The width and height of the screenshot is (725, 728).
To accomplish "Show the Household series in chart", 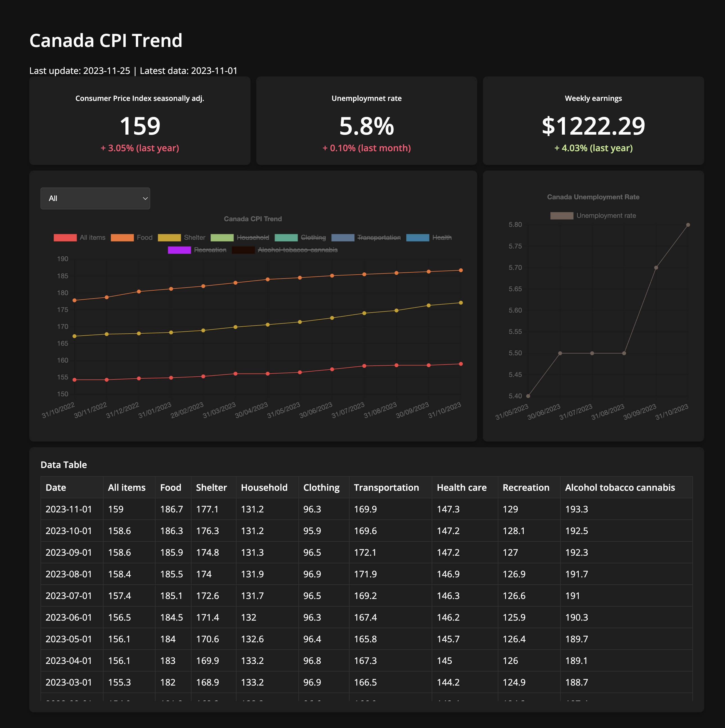I will pos(222,238).
